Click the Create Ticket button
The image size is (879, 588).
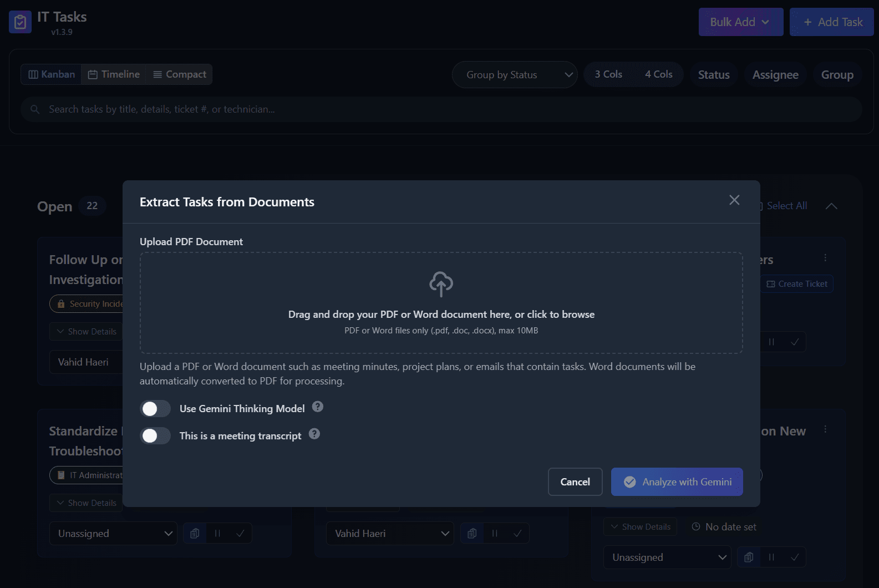pos(797,284)
